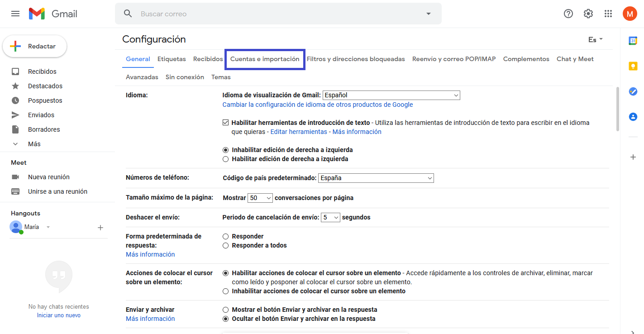
Task: Switch to Cuentas e importación tab
Action: click(x=265, y=59)
